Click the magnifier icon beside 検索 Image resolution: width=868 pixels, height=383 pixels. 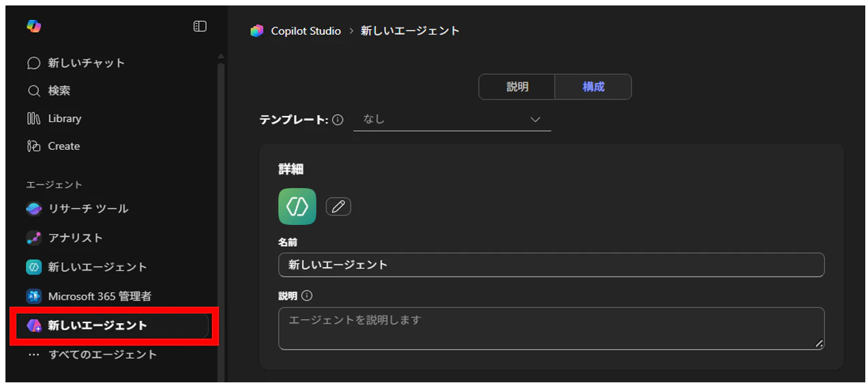(34, 91)
